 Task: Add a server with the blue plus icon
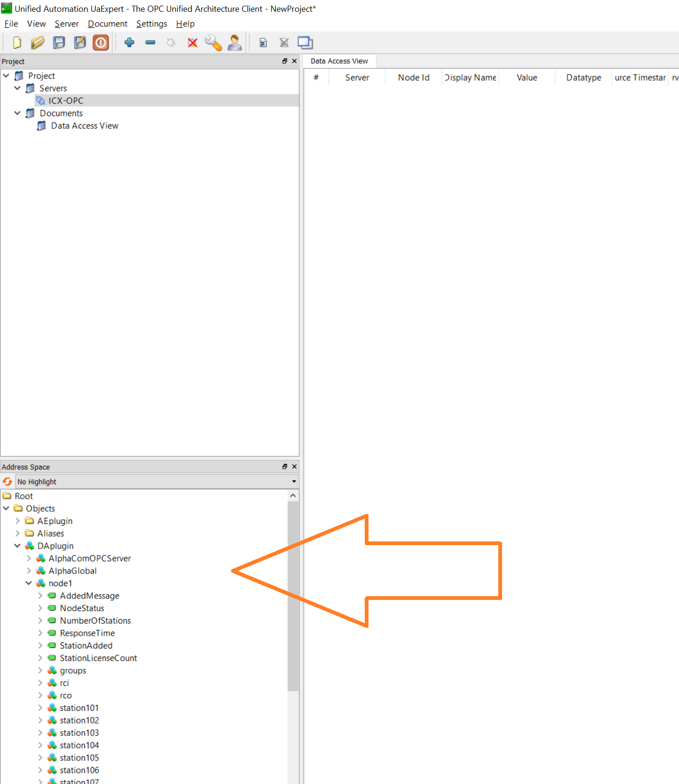tap(129, 42)
